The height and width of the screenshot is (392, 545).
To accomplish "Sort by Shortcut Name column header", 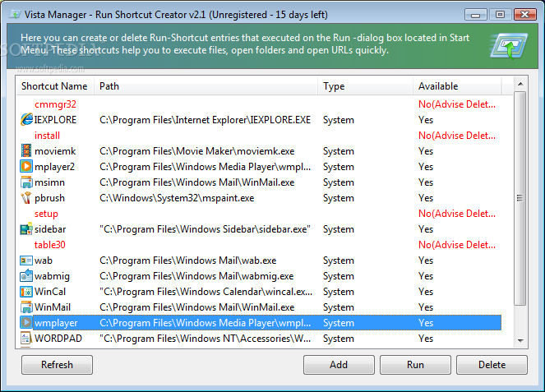I will click(55, 85).
